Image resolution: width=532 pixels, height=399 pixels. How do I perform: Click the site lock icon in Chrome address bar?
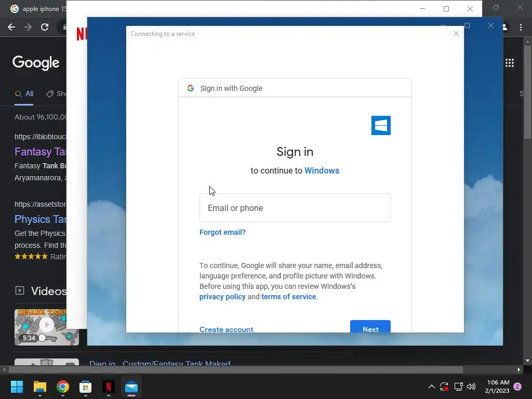[64, 27]
